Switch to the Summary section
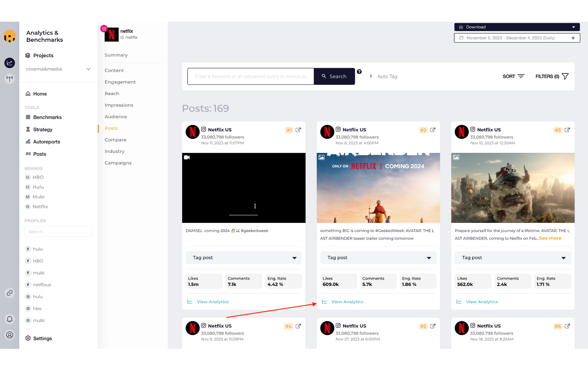Viewport: 588px width, 373px height. [x=116, y=55]
